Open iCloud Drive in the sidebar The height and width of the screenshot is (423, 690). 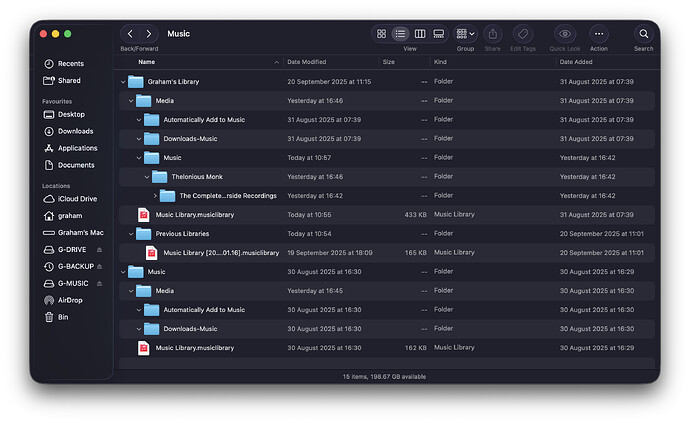point(70,199)
